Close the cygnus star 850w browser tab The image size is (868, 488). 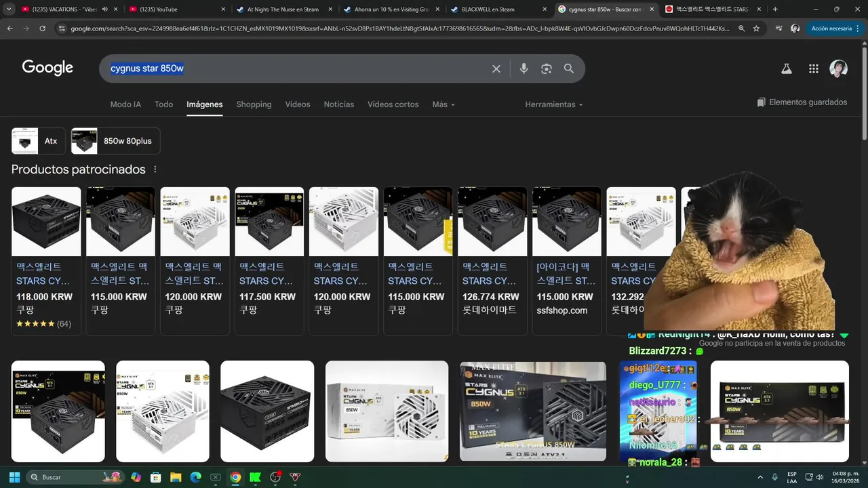[652, 9]
